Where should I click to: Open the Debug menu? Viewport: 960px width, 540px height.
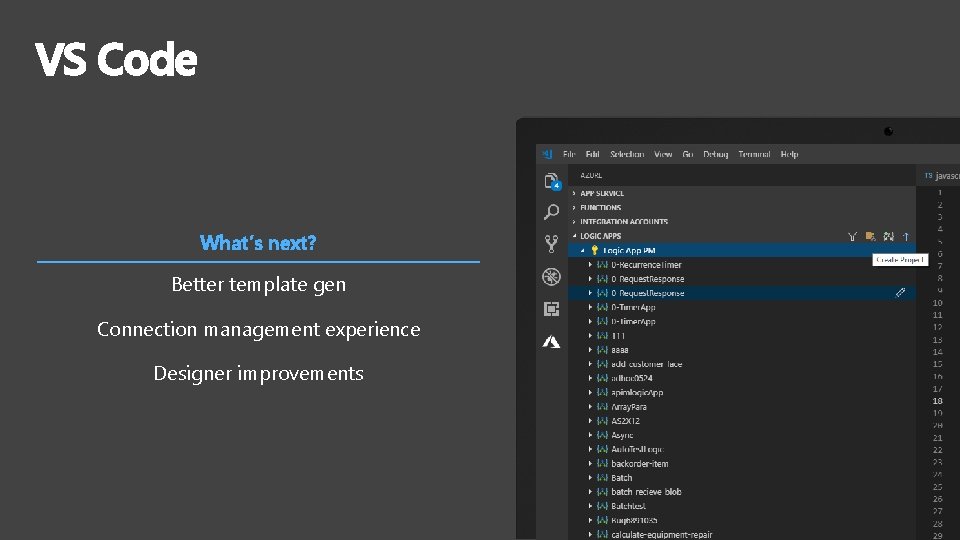pyautogui.click(x=716, y=154)
